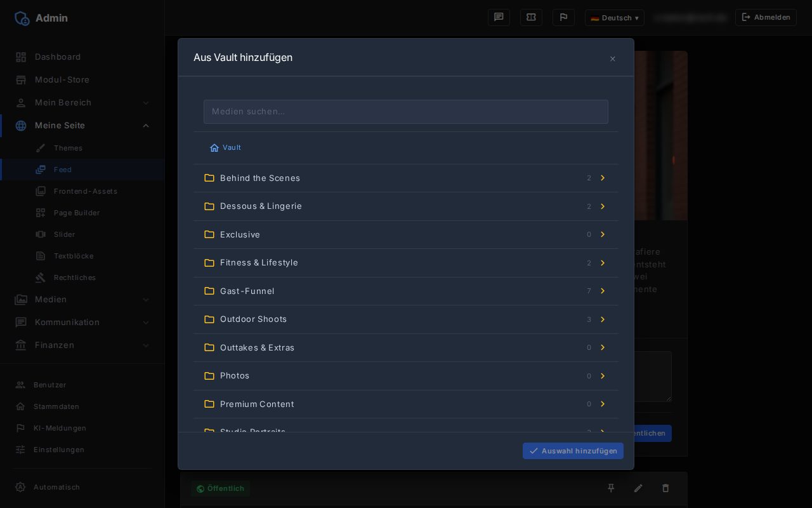Open KI-Meldungen in the sidebar

82,428
